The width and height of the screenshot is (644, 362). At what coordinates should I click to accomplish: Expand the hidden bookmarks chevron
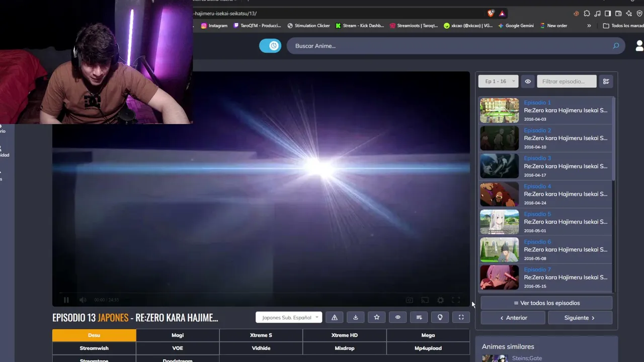coord(589,26)
